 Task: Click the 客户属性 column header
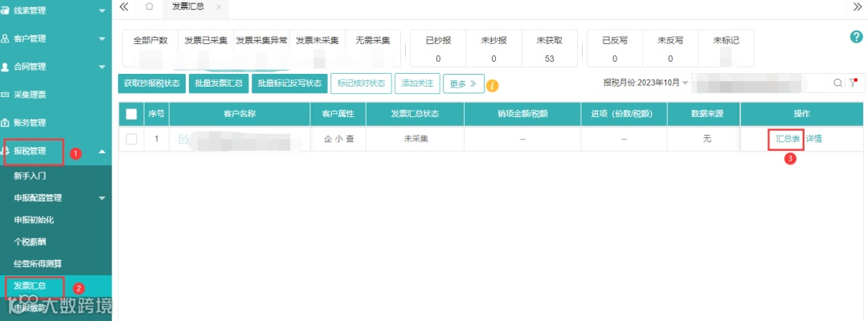click(x=338, y=114)
